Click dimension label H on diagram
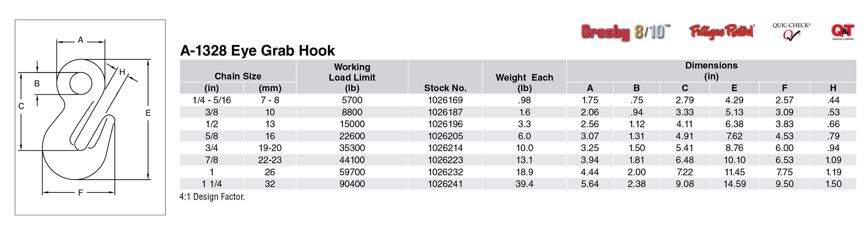868x230 pixels. [122, 72]
